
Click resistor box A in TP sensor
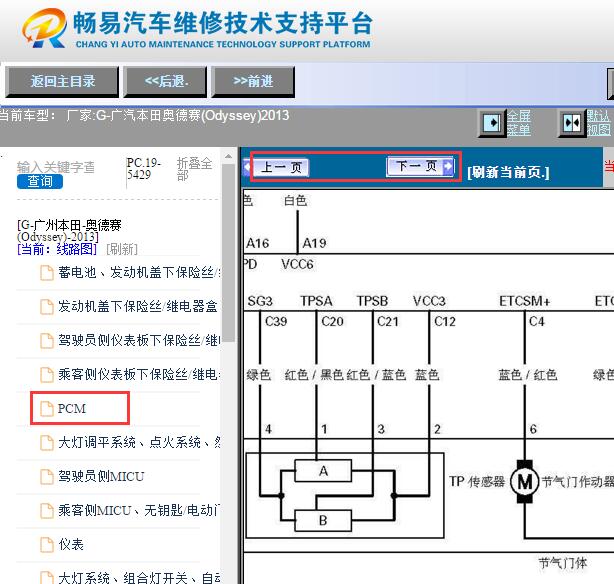(x=323, y=470)
